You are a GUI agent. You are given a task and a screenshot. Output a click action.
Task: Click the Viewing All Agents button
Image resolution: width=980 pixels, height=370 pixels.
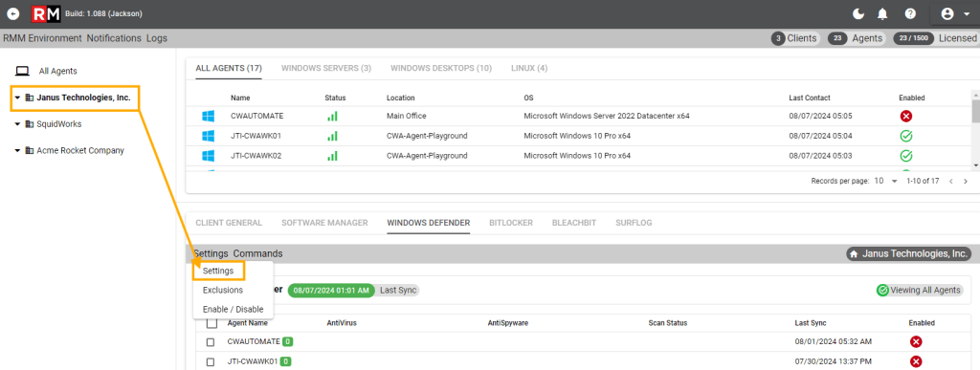pyautogui.click(x=919, y=290)
